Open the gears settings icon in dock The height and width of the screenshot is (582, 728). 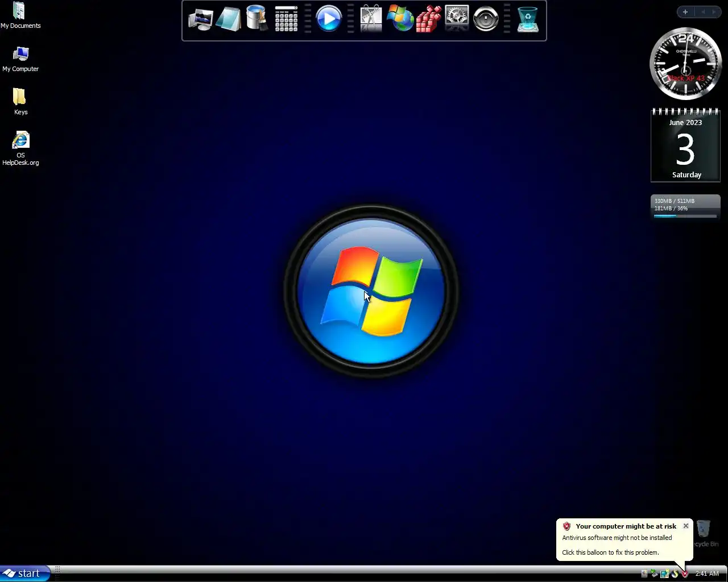457,19
